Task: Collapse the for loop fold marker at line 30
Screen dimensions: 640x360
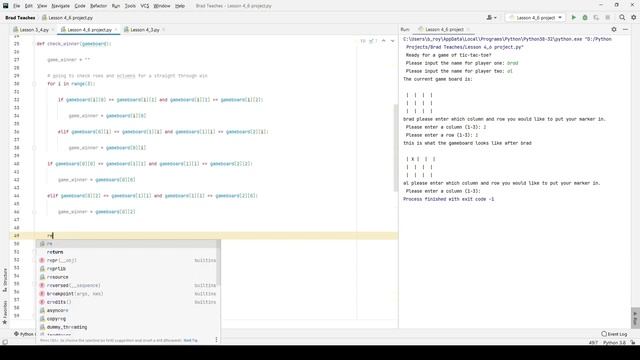Action: [x=34, y=84]
